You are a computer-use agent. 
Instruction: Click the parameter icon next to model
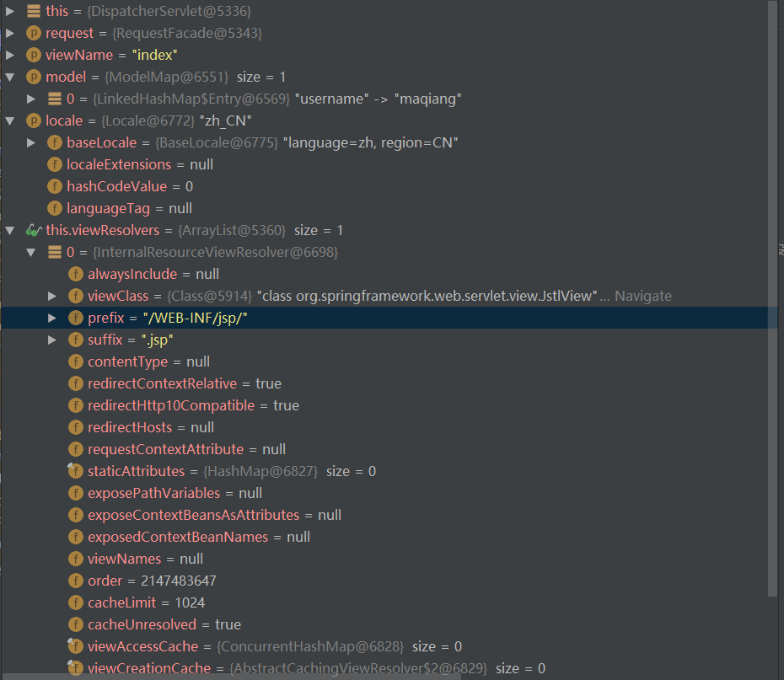coord(34,77)
